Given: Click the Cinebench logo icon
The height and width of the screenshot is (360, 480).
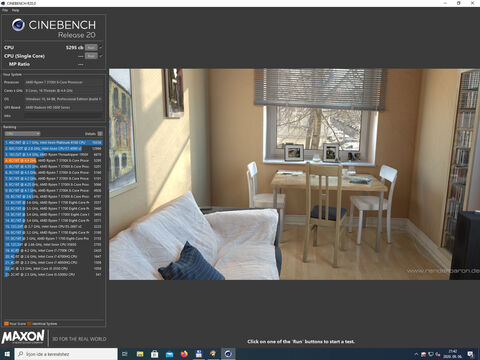Looking at the screenshot, I should (x=18, y=25).
